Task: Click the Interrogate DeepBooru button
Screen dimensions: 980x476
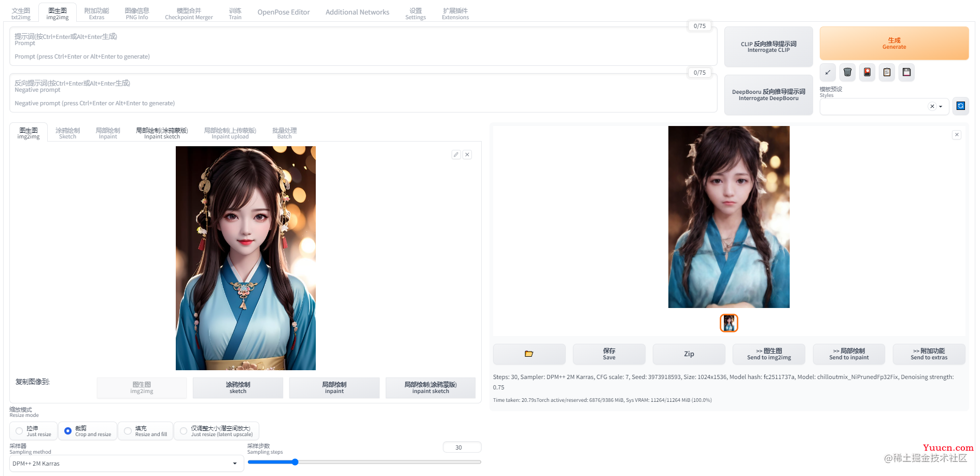Action: point(768,95)
